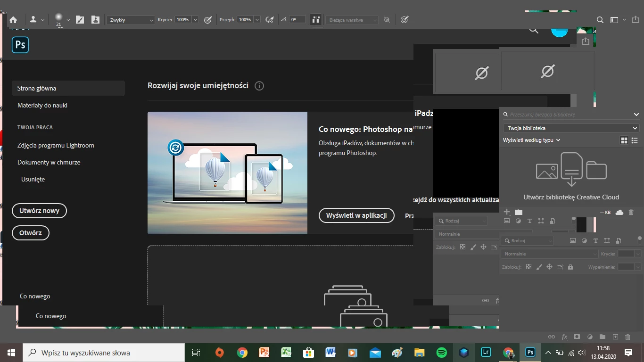Click the create new layer icon
The image size is (644, 362).
pyautogui.click(x=615, y=337)
